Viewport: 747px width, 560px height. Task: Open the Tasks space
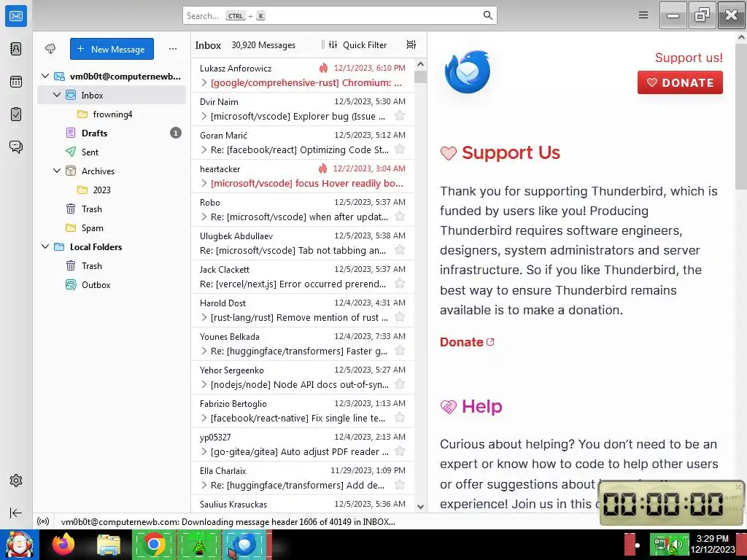tap(16, 114)
